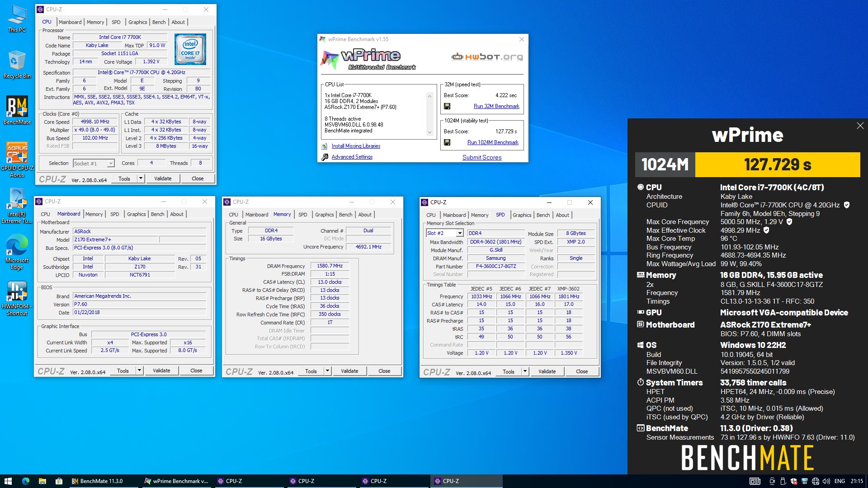Click Close button in the Memory CPU-Z window
The height and width of the screenshot is (488, 868).
pyautogui.click(x=384, y=371)
